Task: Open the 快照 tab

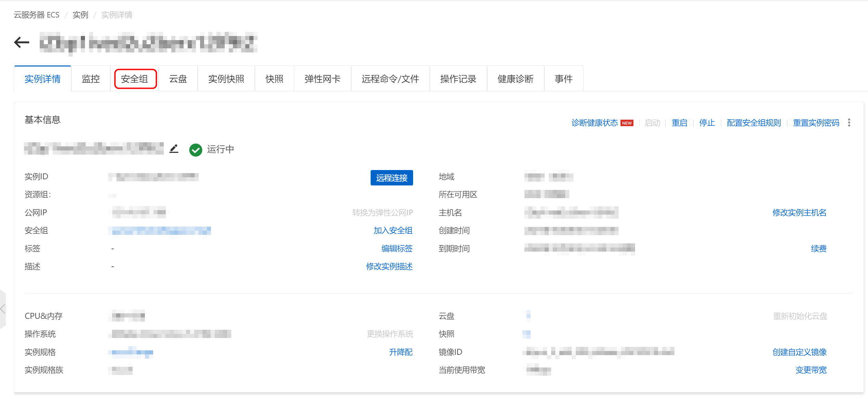Action: tap(274, 79)
